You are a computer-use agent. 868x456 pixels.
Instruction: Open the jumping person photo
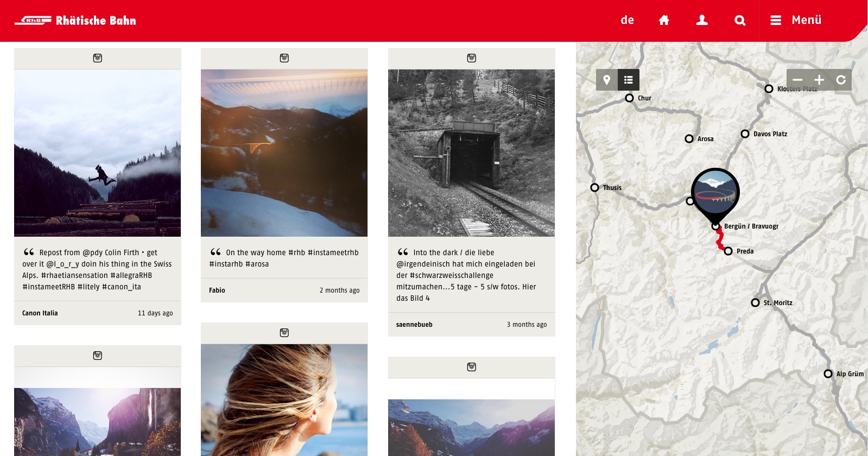click(98, 153)
